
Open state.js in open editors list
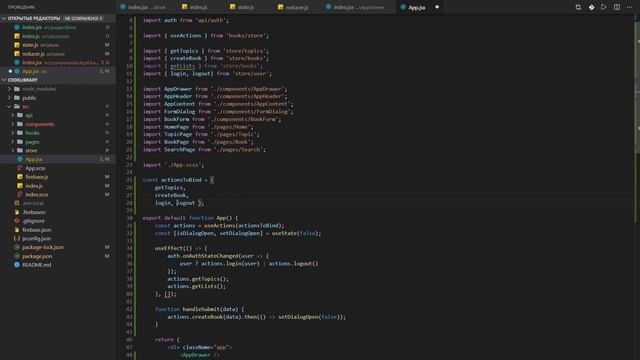coord(58,44)
